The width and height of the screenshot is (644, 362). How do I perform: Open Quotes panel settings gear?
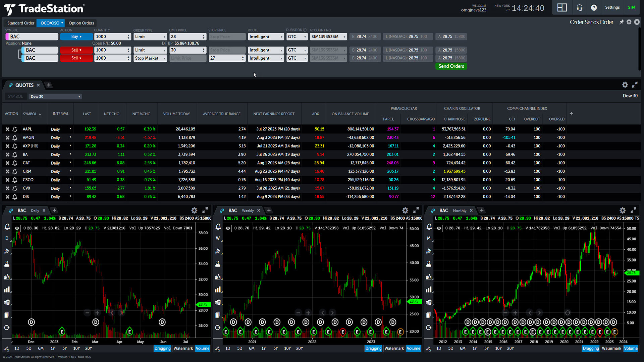tap(625, 85)
